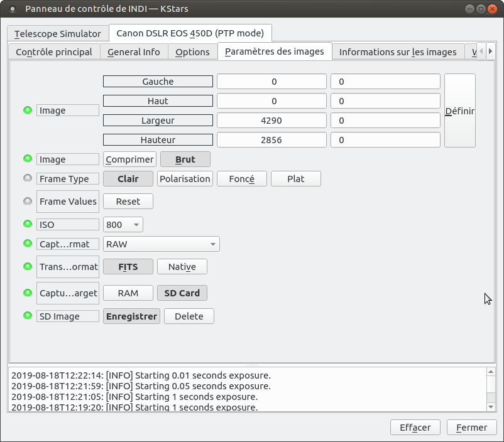504x442 pixels.
Task: Click the Haut new value input field
Action: (385, 101)
